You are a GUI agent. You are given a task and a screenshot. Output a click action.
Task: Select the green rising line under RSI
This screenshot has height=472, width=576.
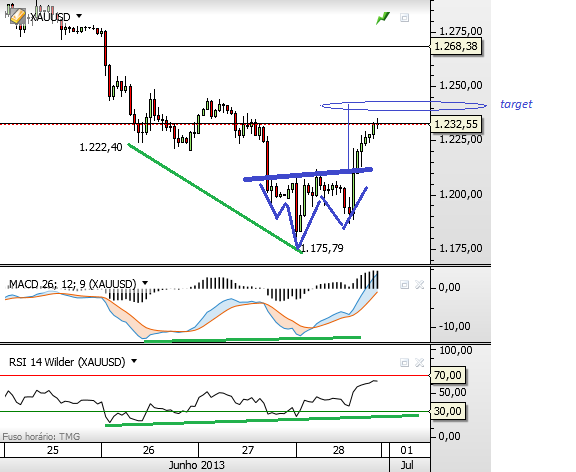(262, 420)
